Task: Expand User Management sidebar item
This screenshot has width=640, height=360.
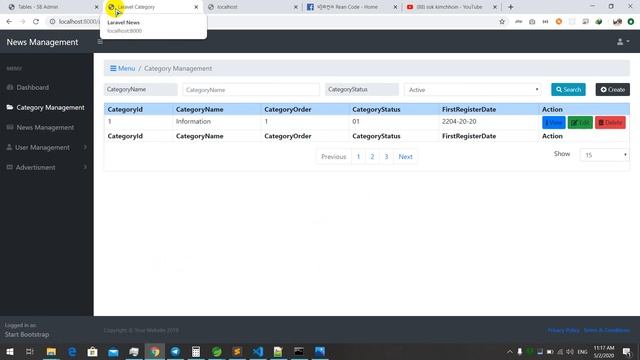Action: point(47,147)
